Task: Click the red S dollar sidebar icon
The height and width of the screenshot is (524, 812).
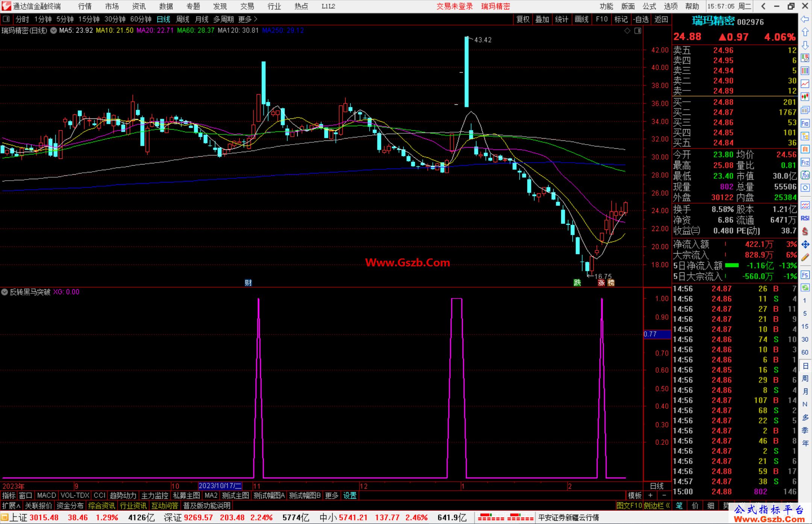Action: click(x=805, y=231)
